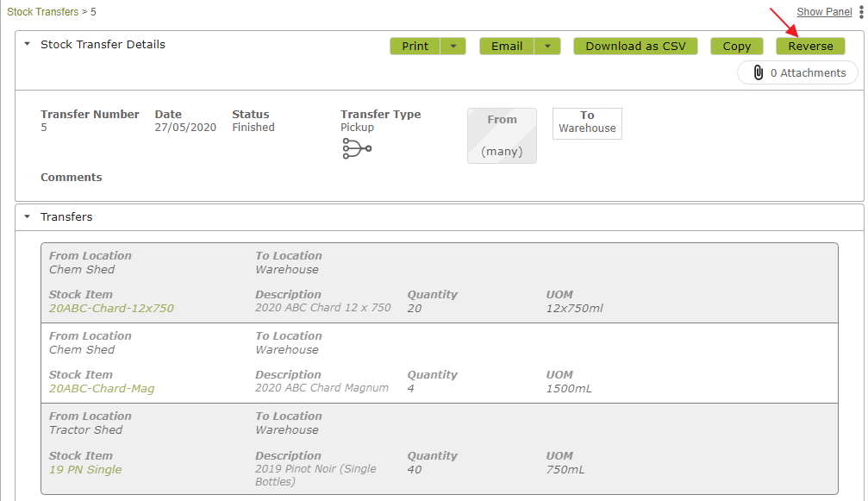Open the Email dropdown arrow

[547, 46]
